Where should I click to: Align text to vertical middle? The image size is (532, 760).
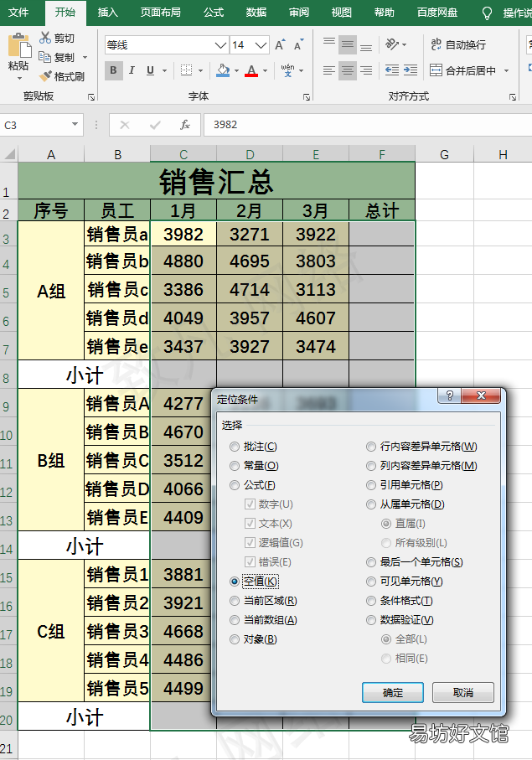point(348,45)
